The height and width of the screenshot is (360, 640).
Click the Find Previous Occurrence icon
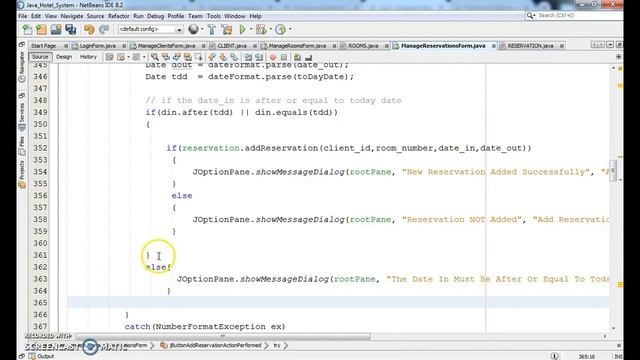point(166,57)
